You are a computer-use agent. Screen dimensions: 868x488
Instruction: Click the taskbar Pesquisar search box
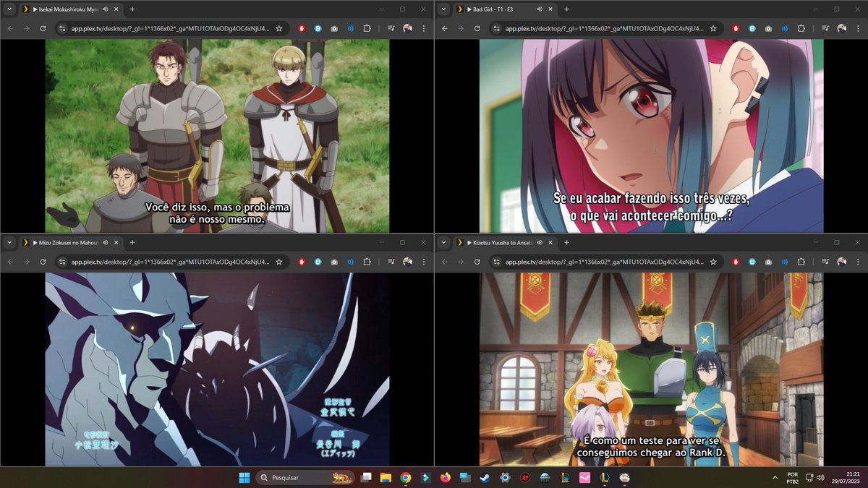[307, 477]
